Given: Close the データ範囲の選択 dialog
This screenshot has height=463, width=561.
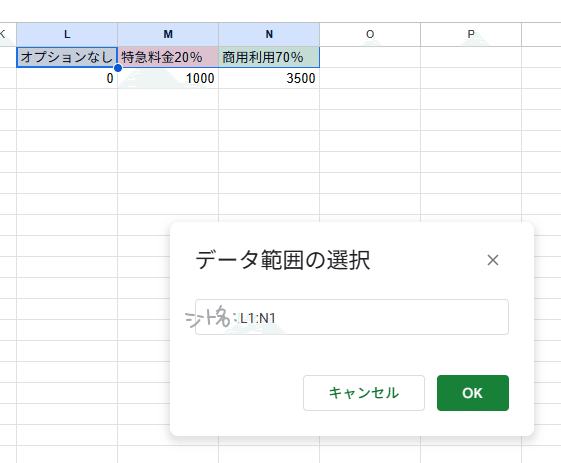Looking at the screenshot, I should click(493, 260).
